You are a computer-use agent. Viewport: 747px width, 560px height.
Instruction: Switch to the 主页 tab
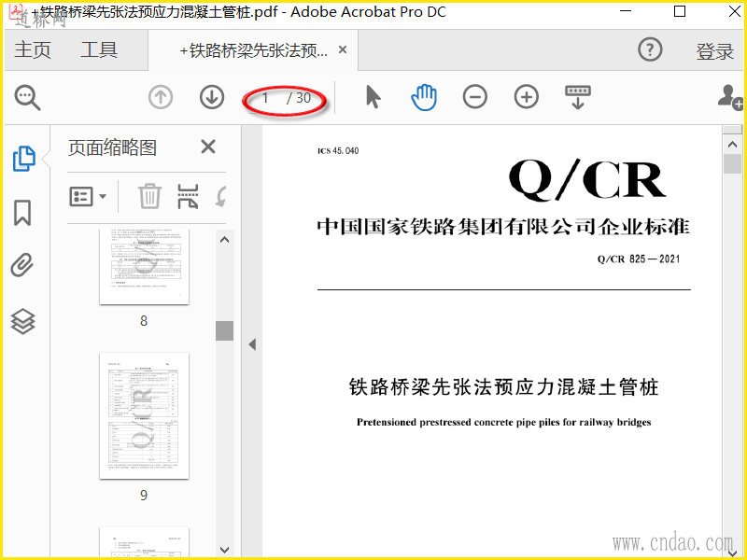(33, 50)
